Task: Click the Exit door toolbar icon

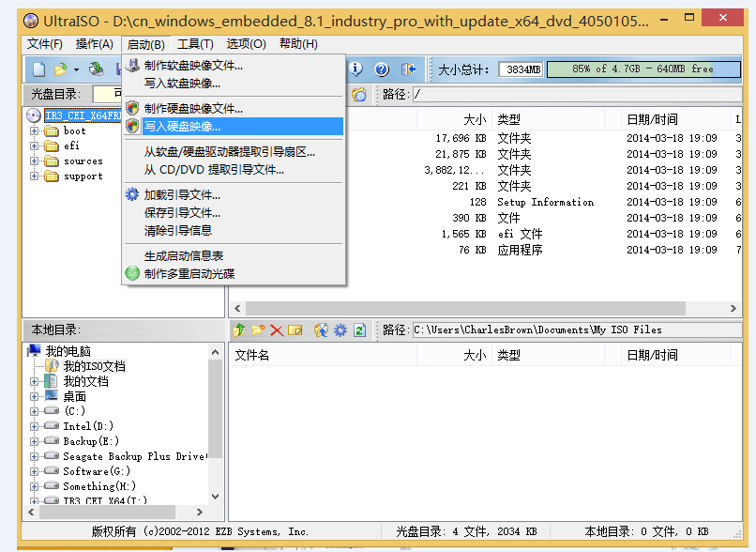Action: click(x=408, y=69)
